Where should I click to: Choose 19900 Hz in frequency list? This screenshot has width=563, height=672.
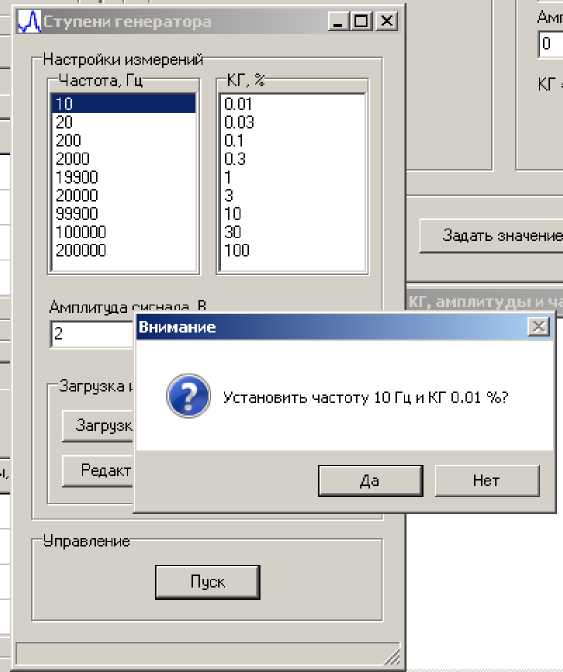123,177
